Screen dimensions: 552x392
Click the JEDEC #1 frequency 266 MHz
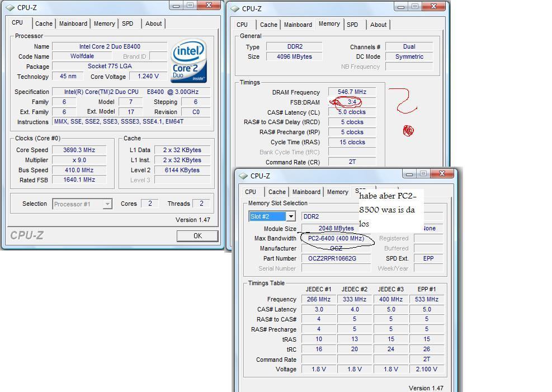coord(319,299)
